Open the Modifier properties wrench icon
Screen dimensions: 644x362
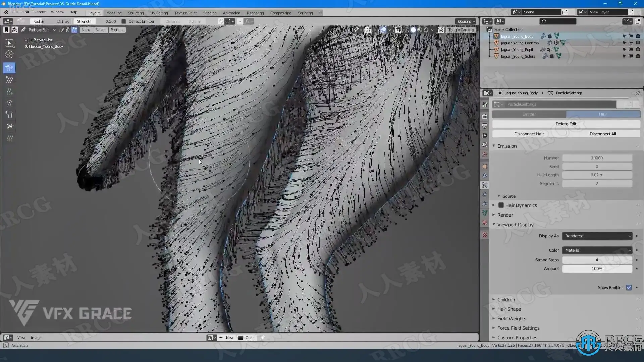tap(485, 176)
